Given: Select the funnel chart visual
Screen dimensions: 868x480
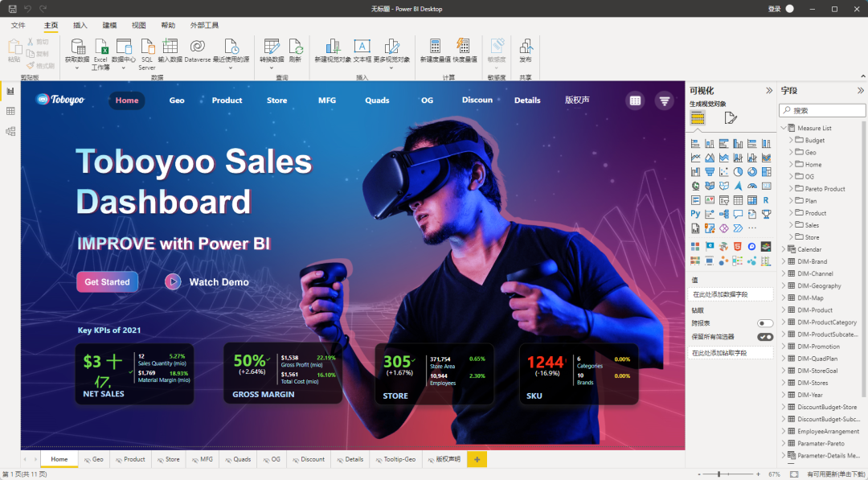Looking at the screenshot, I should coord(710,171).
